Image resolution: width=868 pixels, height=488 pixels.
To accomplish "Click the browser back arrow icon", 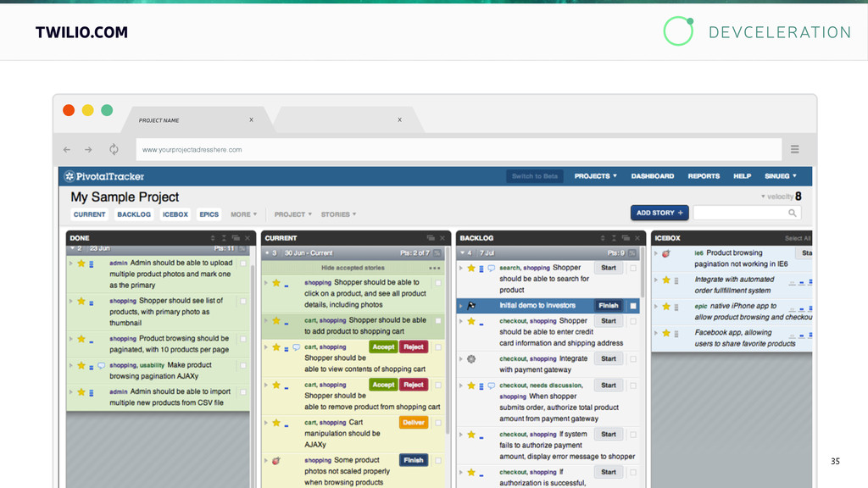I will 67,149.
